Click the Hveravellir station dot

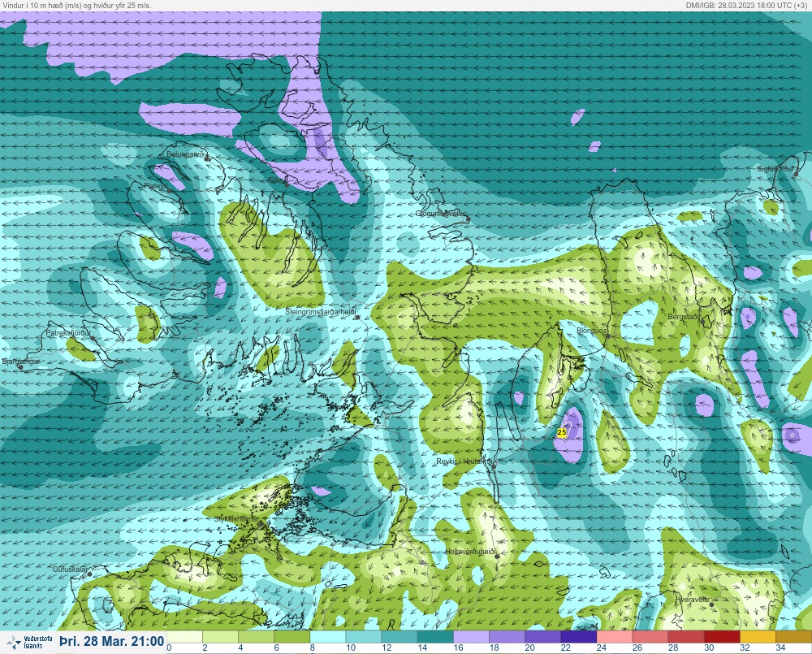[712, 604]
